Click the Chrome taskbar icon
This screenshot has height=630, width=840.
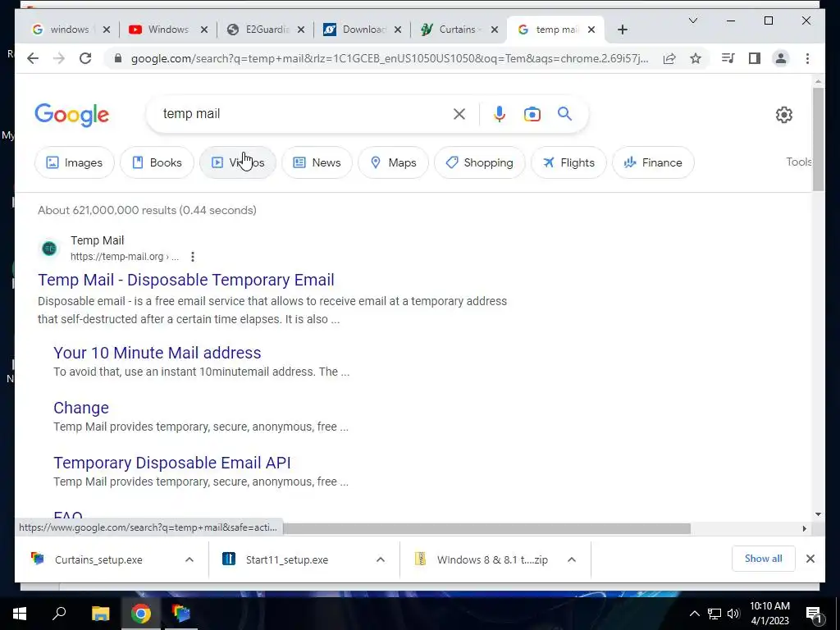tap(140, 614)
